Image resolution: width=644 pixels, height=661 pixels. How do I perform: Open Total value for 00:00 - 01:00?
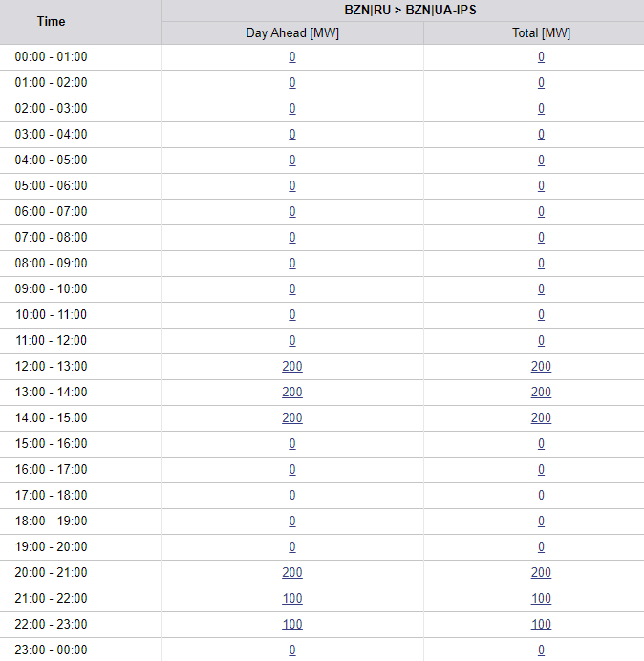coord(541,57)
